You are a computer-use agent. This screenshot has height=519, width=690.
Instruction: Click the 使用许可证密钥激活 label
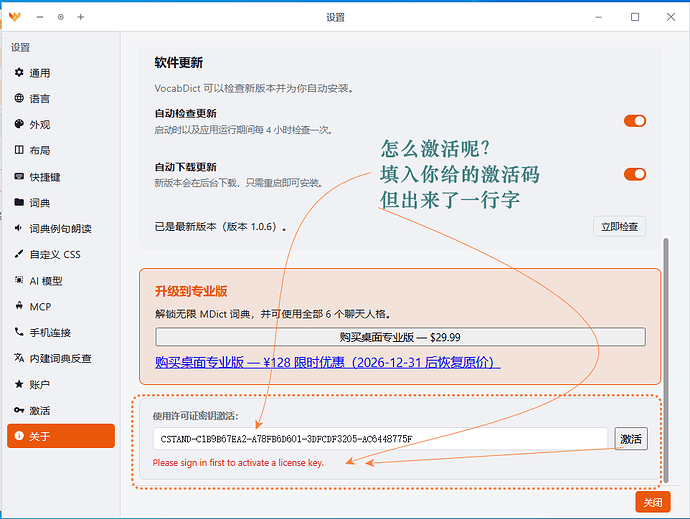pos(195,416)
